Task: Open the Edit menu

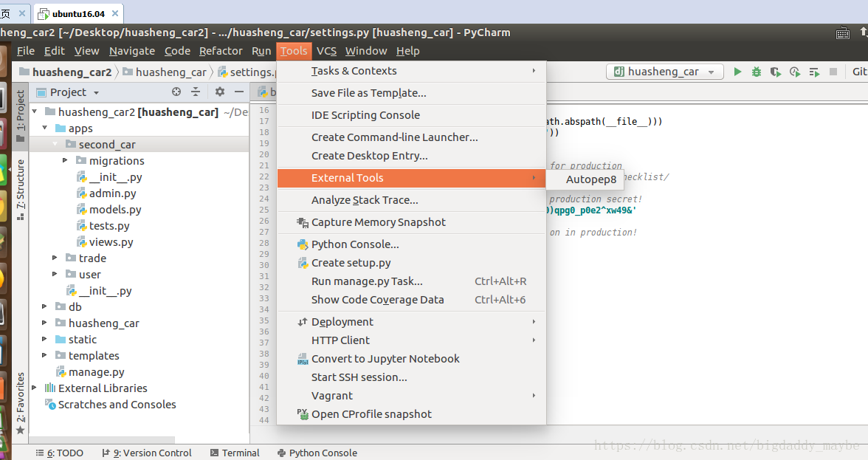Action: click(x=55, y=51)
